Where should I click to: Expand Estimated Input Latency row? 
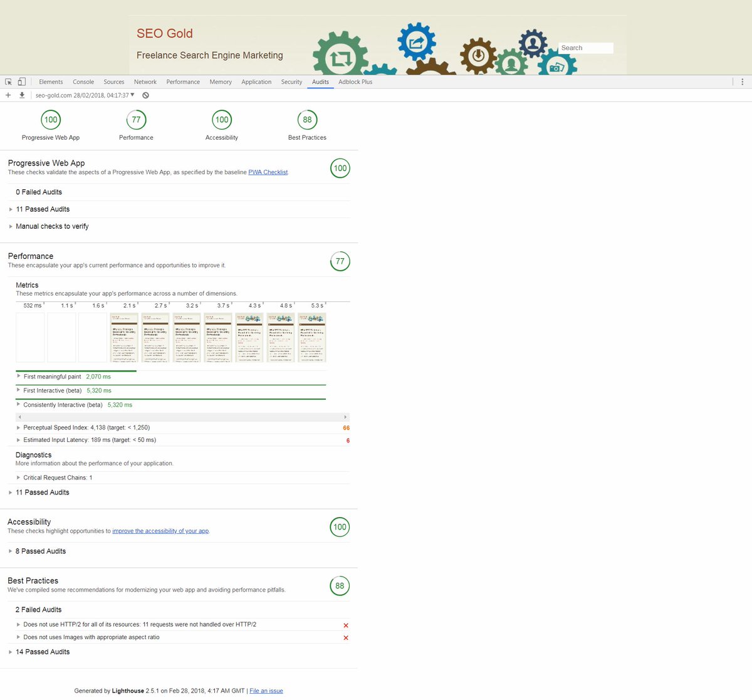(182, 440)
